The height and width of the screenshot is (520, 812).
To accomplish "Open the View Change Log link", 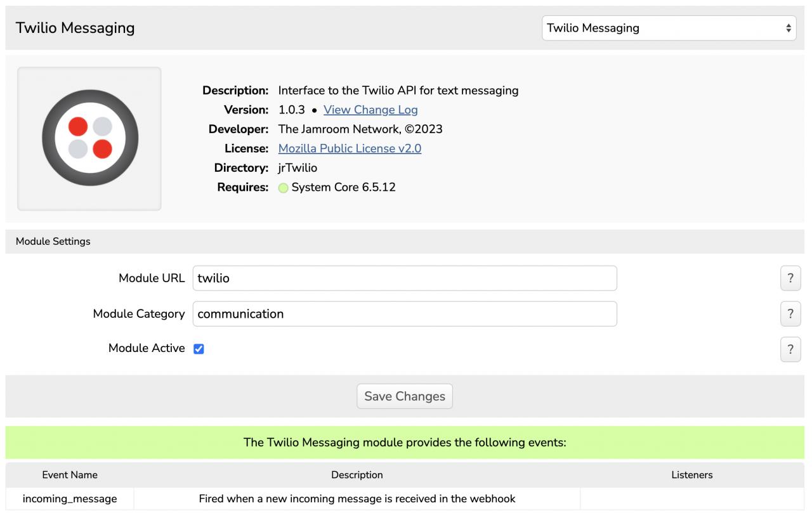I will [370, 110].
